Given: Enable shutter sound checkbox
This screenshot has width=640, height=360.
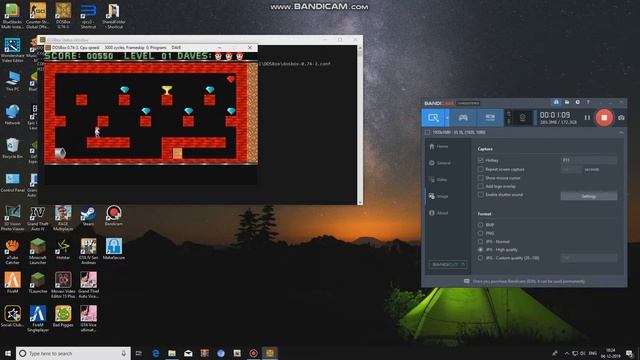Looking at the screenshot, I should pos(480,195).
